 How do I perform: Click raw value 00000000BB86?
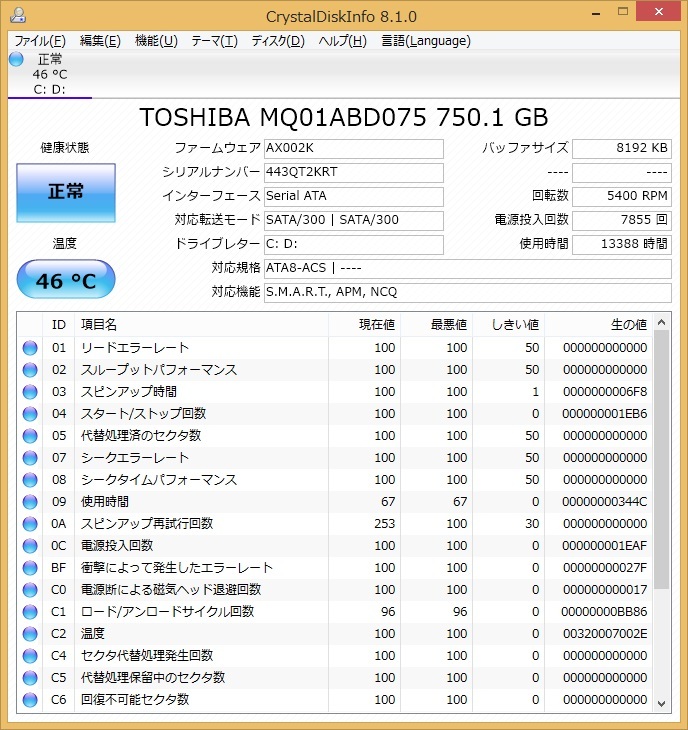click(x=604, y=612)
